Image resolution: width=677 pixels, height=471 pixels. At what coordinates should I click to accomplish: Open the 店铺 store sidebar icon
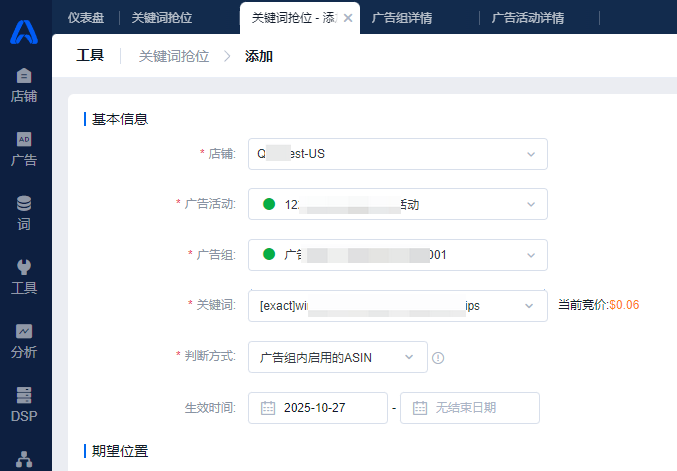tap(24, 86)
